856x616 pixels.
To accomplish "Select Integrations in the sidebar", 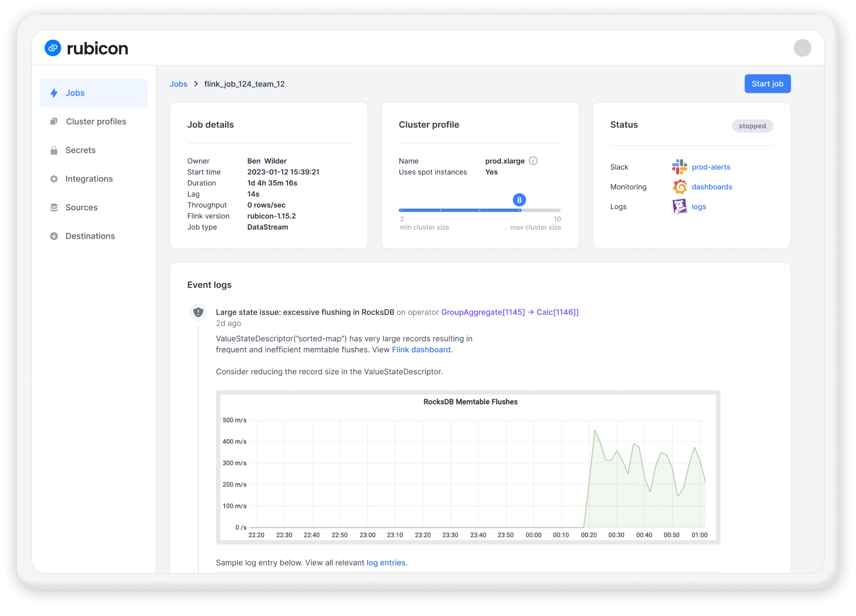I will [x=94, y=179].
